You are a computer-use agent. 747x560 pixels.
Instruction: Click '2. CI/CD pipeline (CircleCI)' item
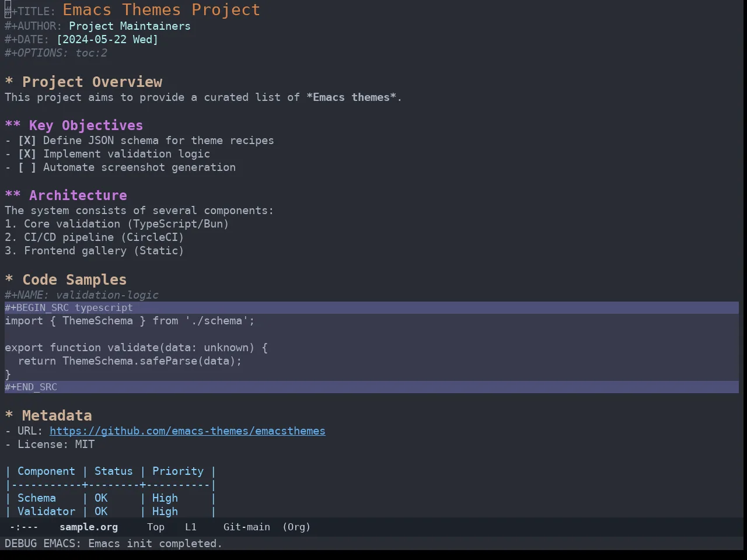(x=94, y=237)
